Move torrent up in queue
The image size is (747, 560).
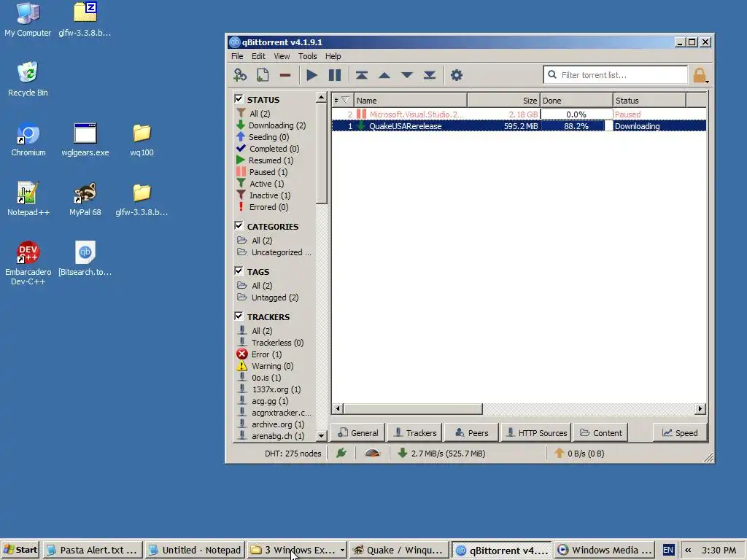[x=384, y=75]
